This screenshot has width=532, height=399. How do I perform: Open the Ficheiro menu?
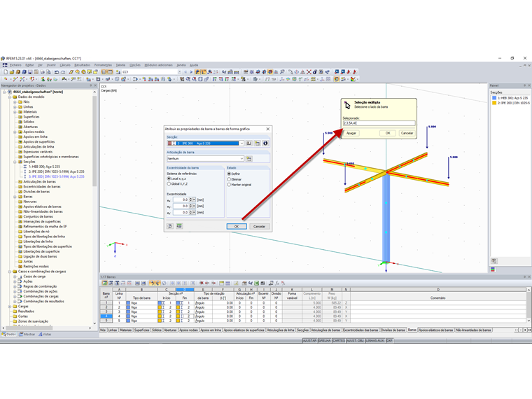coord(15,65)
